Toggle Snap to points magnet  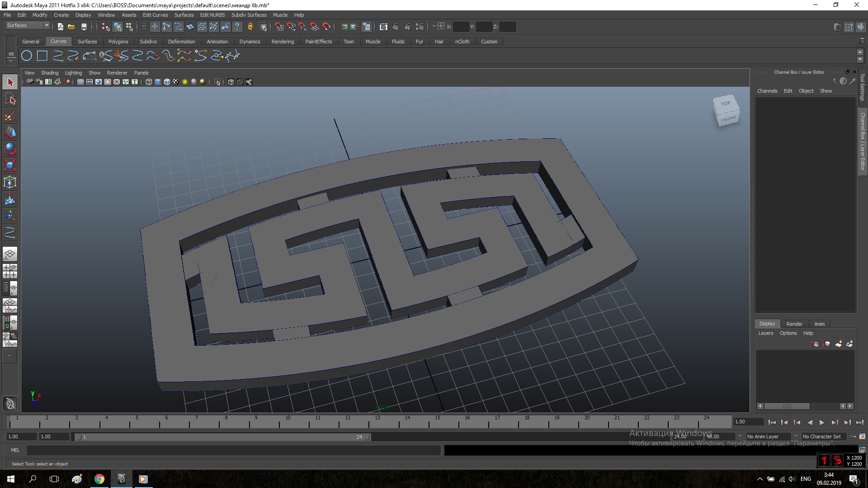(x=302, y=27)
